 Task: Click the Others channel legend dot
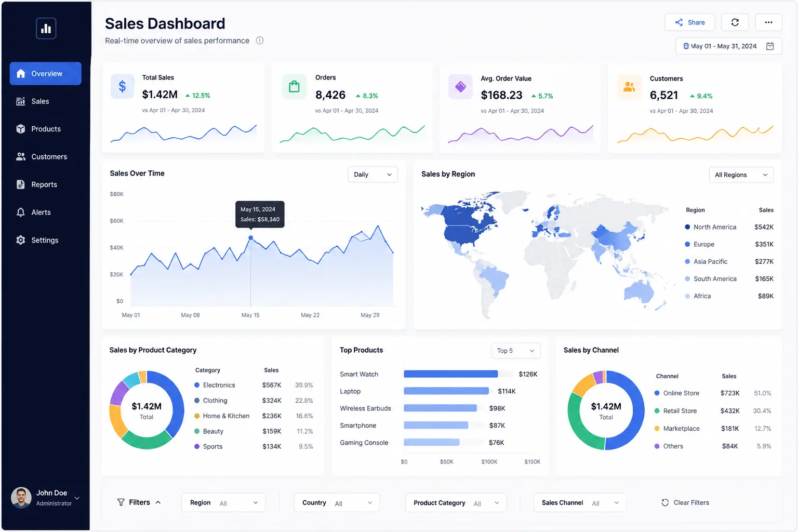click(x=657, y=446)
